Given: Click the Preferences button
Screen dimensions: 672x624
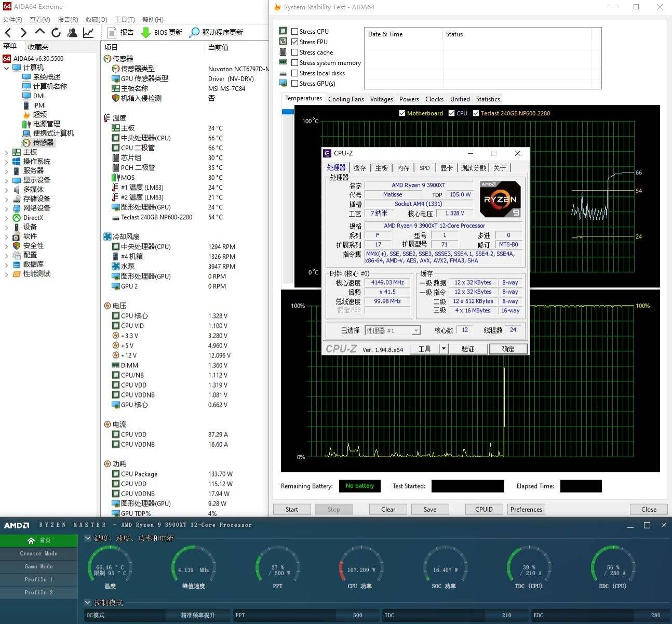Looking at the screenshot, I should 526,509.
